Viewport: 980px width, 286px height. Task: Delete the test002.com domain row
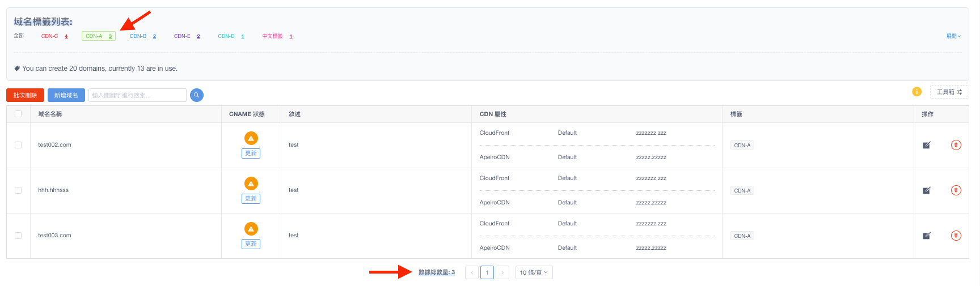click(x=956, y=145)
